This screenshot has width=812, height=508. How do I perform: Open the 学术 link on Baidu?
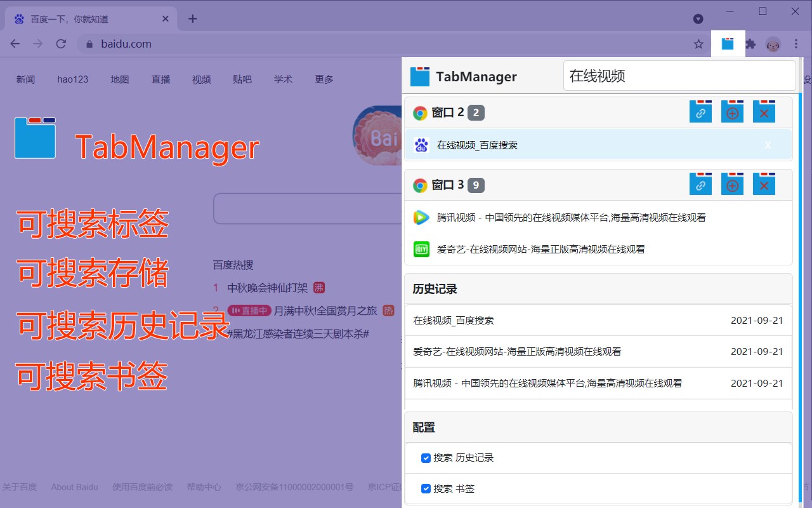(x=284, y=79)
